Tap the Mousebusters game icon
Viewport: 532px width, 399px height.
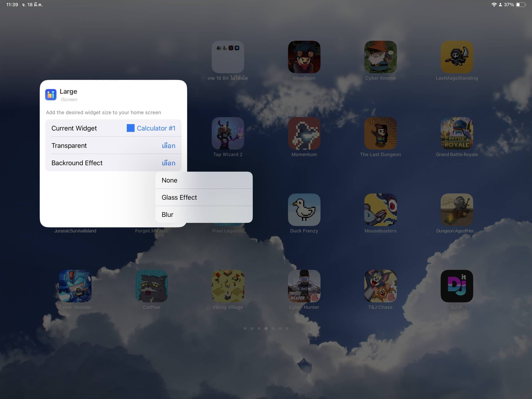[x=380, y=210]
